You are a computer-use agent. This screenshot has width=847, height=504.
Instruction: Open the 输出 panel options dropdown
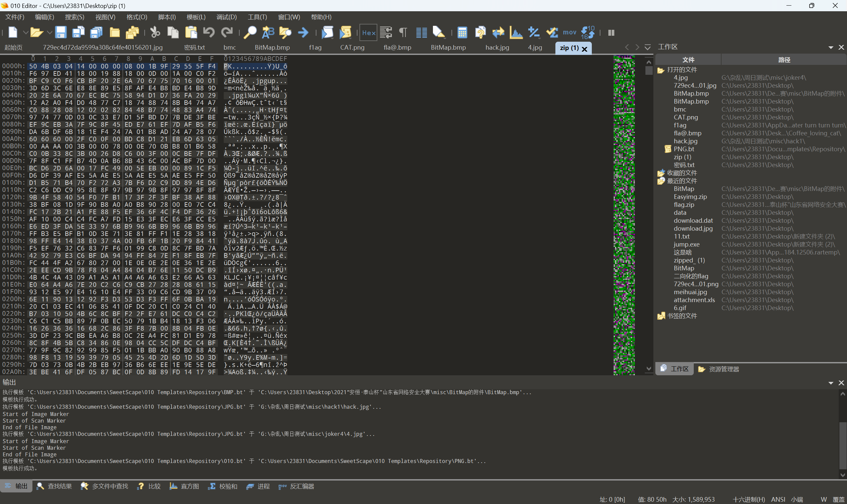coord(831,383)
